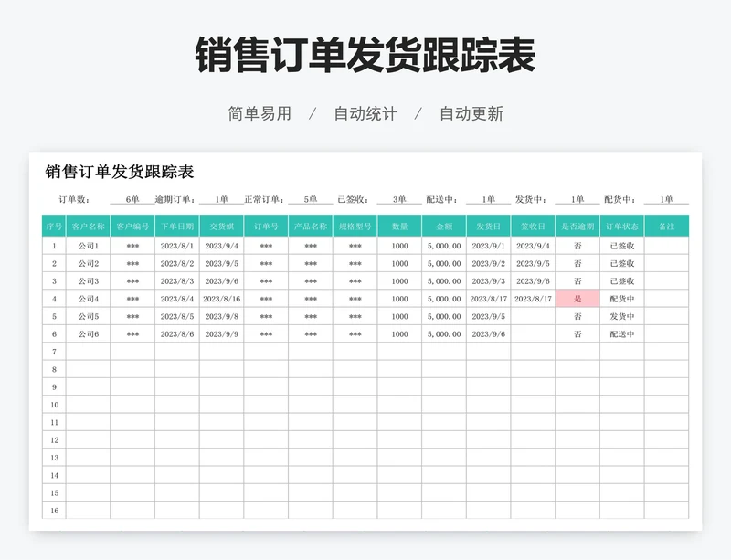The height and width of the screenshot is (560, 731).
Task: Select the 订单号 column header
Action: tap(266, 227)
